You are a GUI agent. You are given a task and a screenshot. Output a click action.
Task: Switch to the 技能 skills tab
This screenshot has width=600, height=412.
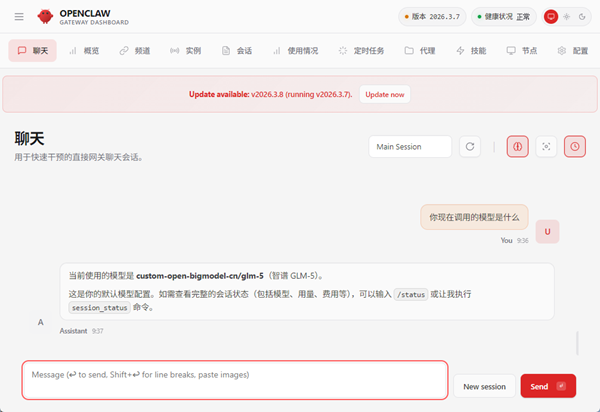tap(472, 50)
